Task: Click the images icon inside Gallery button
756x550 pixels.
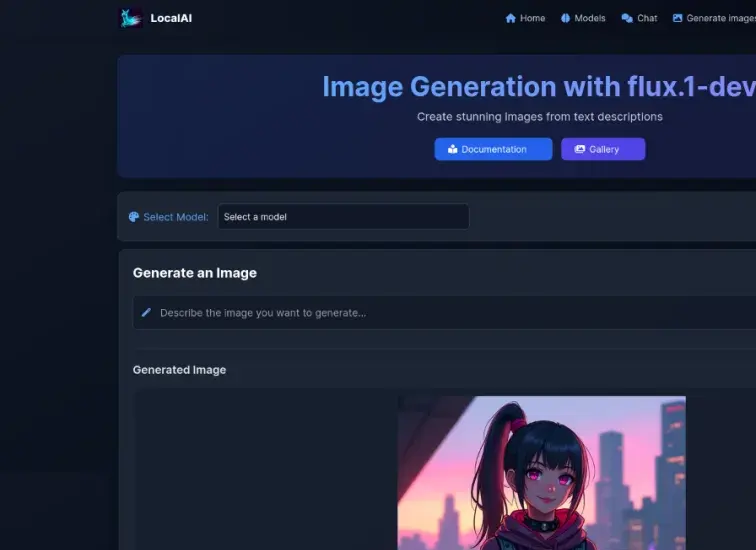Action: (579, 149)
